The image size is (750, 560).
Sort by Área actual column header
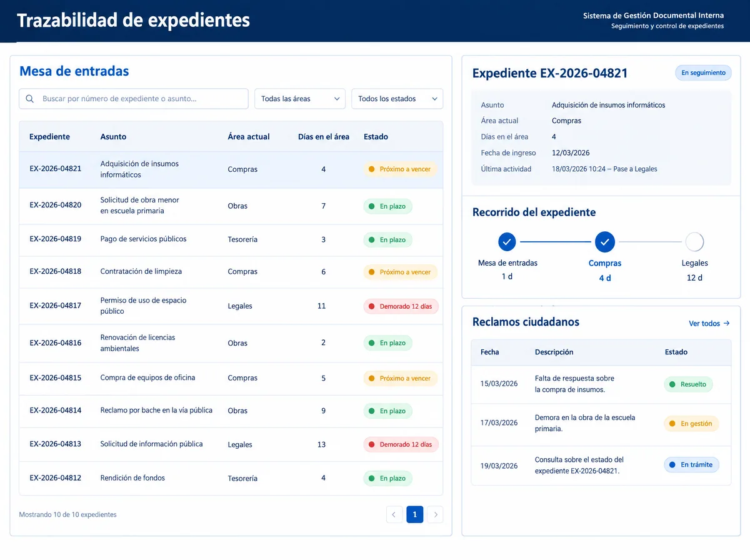click(249, 137)
